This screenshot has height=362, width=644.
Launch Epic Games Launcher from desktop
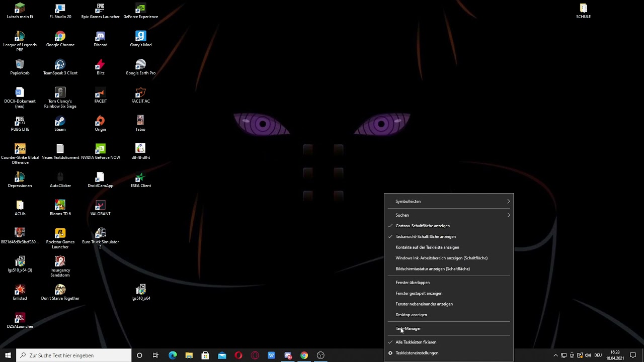point(100,11)
